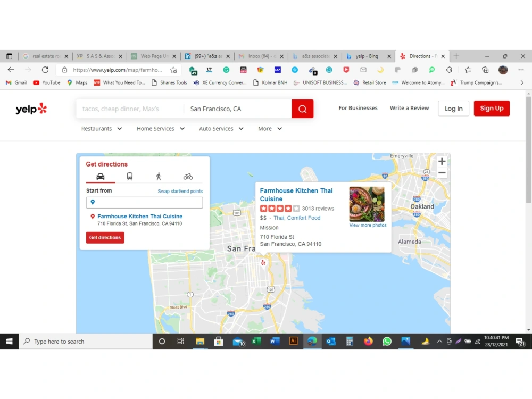The width and height of the screenshot is (532, 399).
Task: Open the taskbar Calculator app
Action: click(x=350, y=342)
